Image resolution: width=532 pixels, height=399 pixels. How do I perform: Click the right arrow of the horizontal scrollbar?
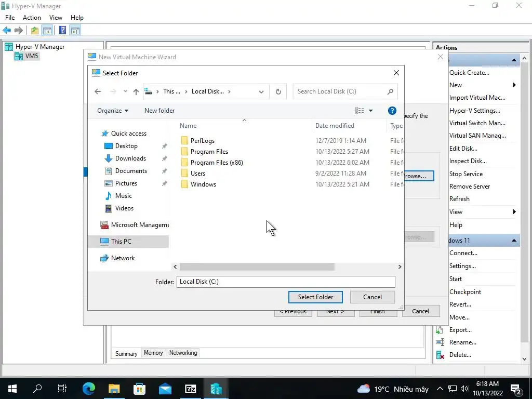(400, 267)
